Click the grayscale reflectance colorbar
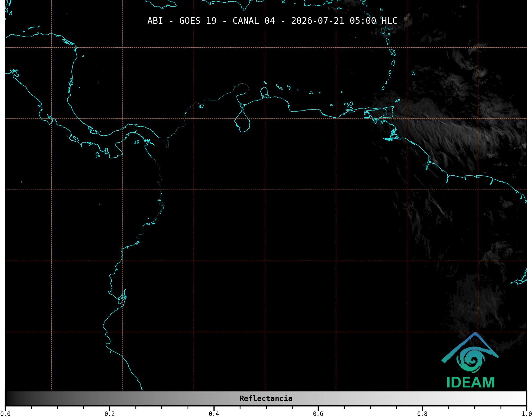The image size is (532, 417). pyautogui.click(x=266, y=398)
